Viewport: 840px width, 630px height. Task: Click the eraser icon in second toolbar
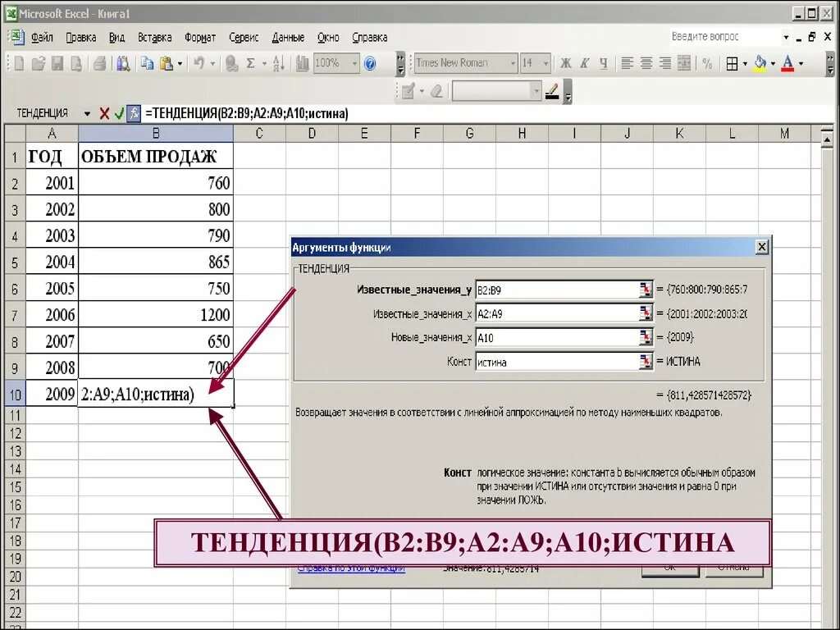pos(436,92)
